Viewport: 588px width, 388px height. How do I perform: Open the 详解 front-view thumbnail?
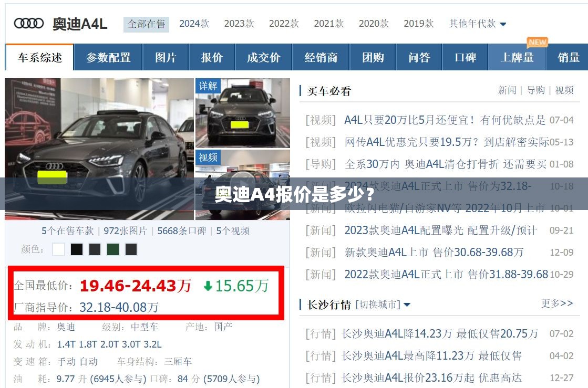click(243, 113)
